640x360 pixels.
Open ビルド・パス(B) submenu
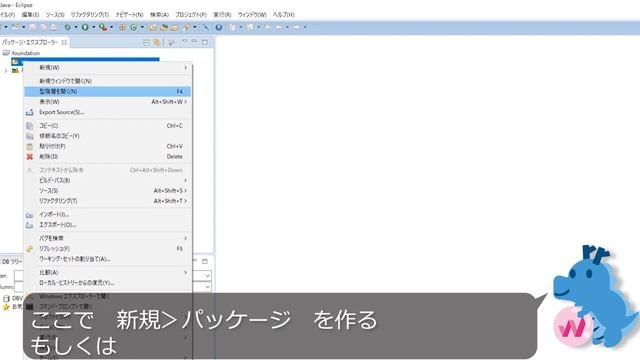(108, 180)
